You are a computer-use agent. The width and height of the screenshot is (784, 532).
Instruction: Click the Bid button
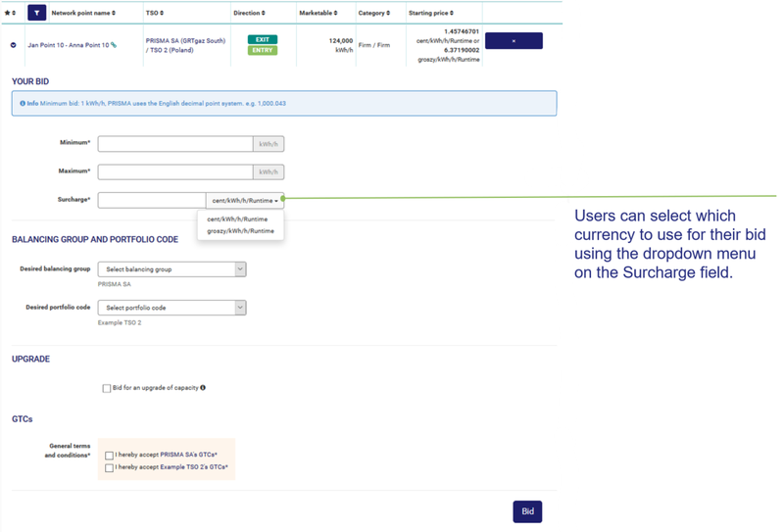[527, 511]
